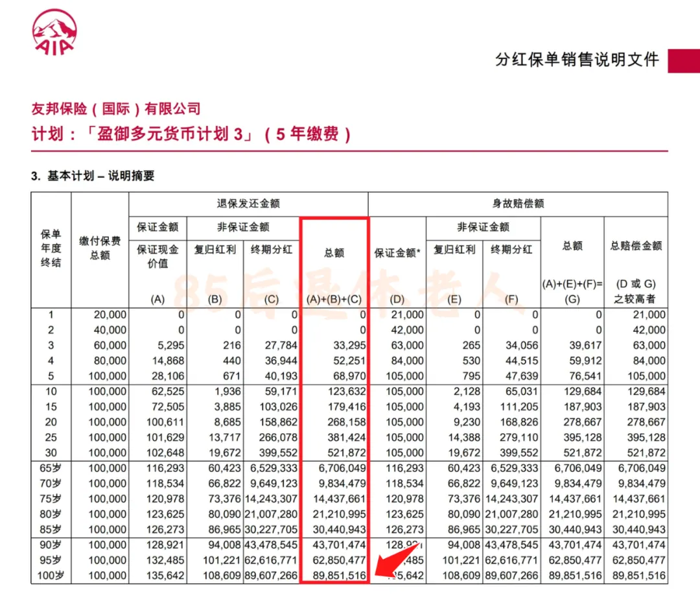This screenshot has width=700, height=594.
Task: Click guaranteed cash value 101,629
Action: pos(165,437)
